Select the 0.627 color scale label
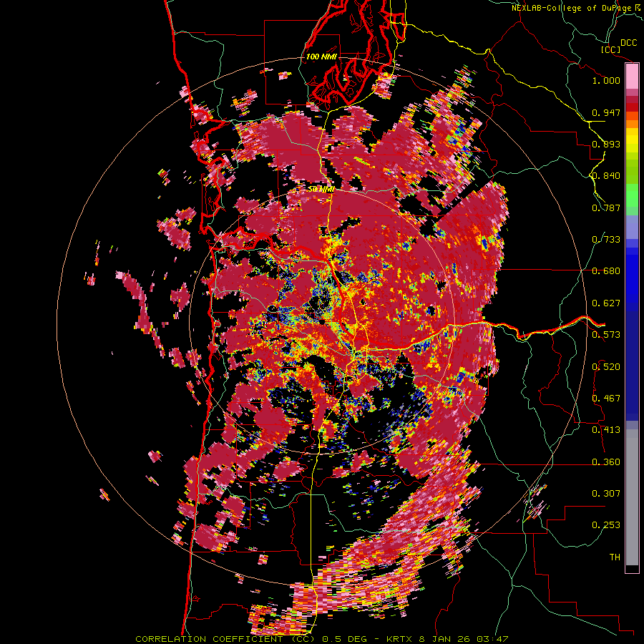The height and width of the screenshot is (644, 644). point(606,303)
